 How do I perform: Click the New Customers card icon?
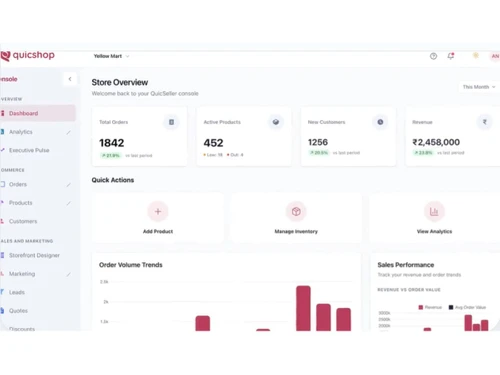coord(380,122)
